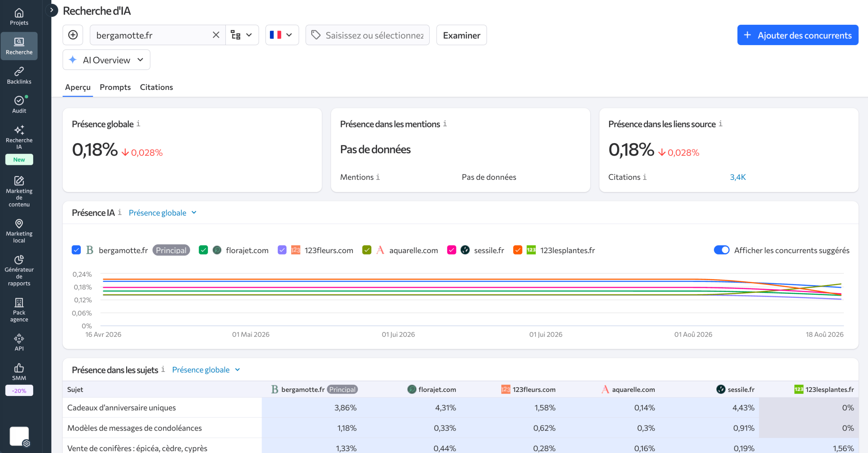Click the tag icon in filter field
This screenshot has height=453, width=868.
(316, 35)
